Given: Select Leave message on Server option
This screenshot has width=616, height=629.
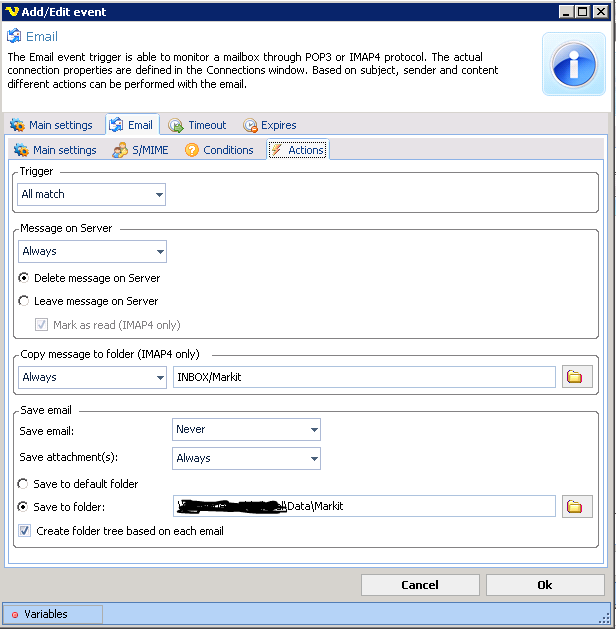Looking at the screenshot, I should tap(24, 301).
